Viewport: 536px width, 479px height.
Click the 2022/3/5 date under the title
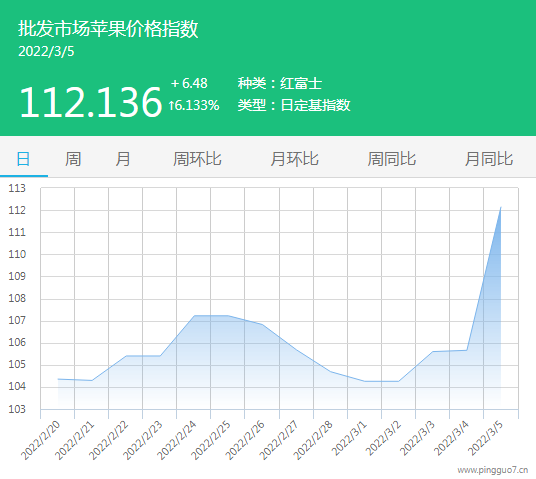pos(46,52)
